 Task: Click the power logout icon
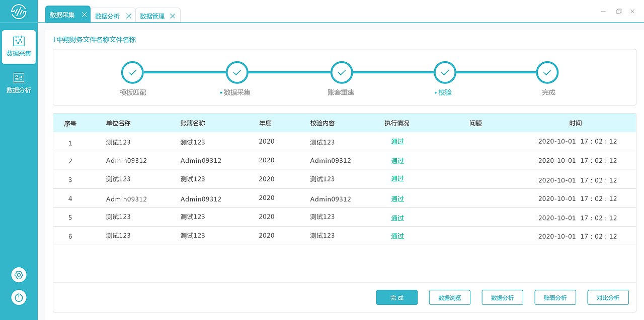tap(19, 297)
